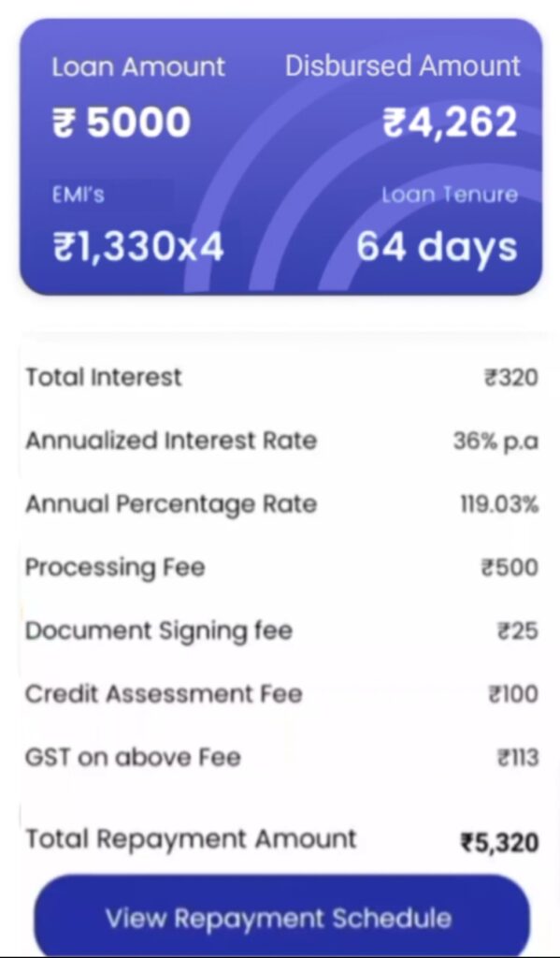Tap the Processing Fee row
The width and height of the screenshot is (560, 958).
pos(280,567)
